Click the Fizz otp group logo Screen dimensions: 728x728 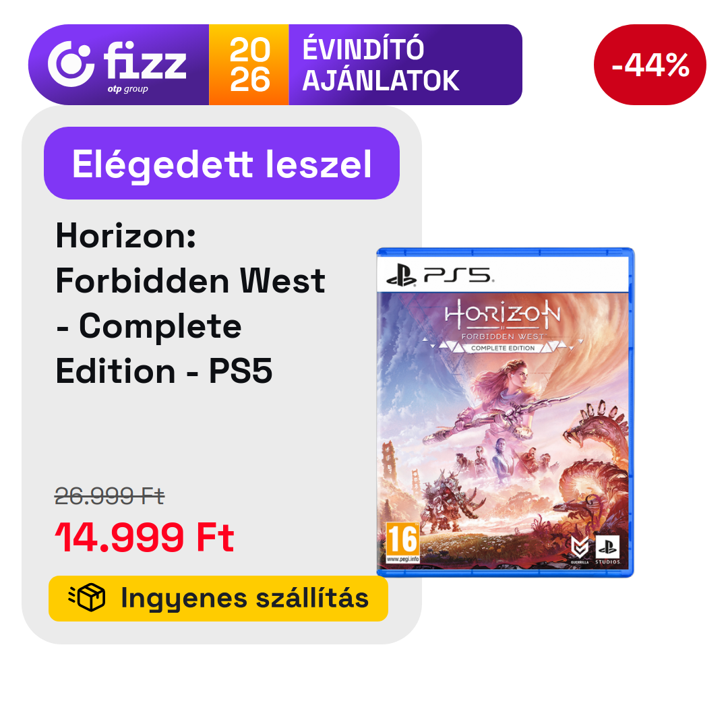(117, 66)
